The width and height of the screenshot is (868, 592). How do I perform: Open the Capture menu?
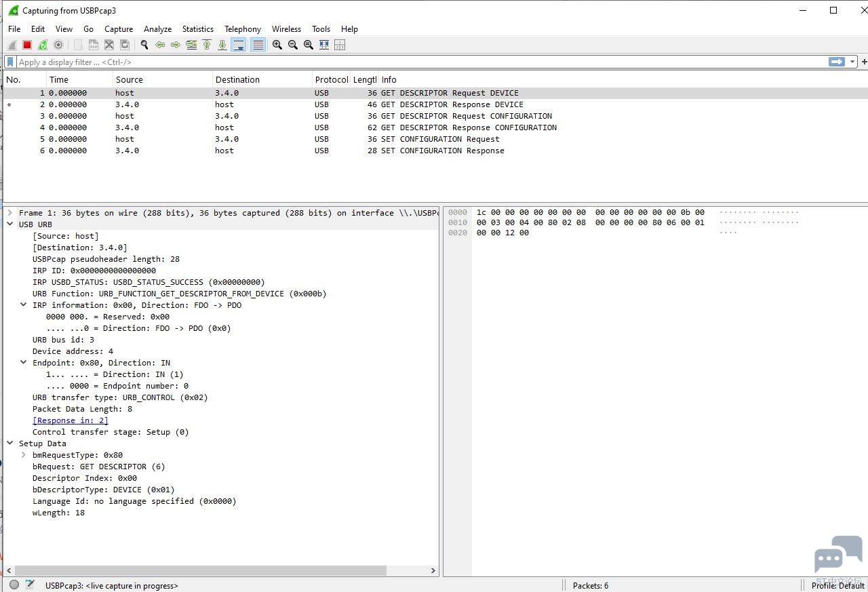pos(119,29)
